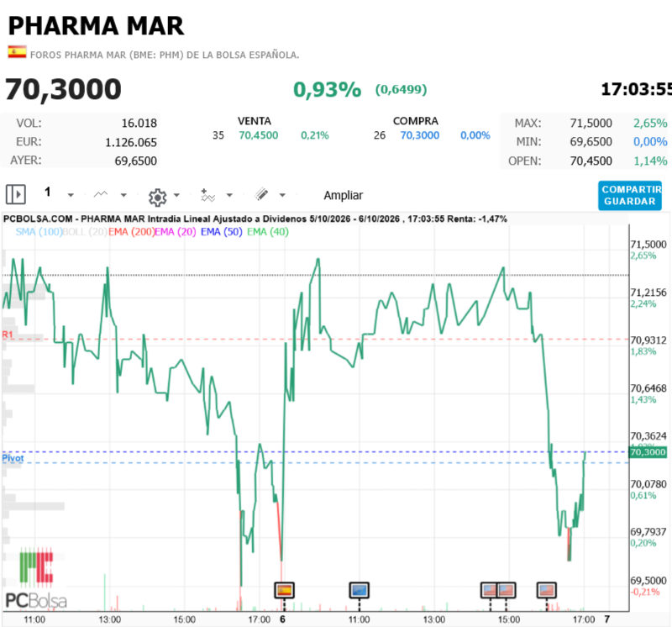Viewport: 672px width, 627px height.
Task: Click the US flag event marker near 16:00
Action: coord(547,590)
